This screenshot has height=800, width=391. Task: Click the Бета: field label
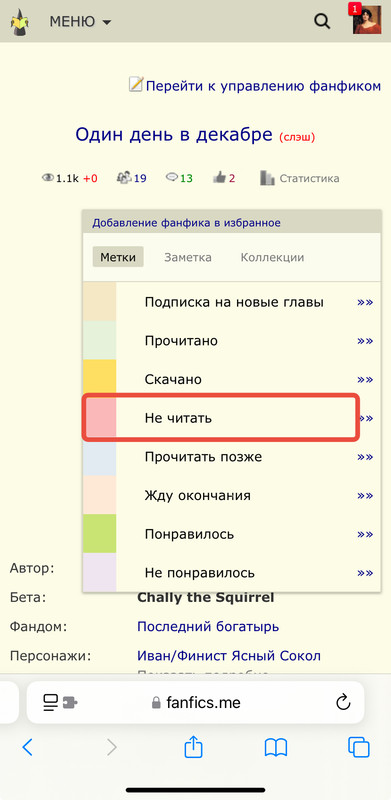tap(28, 597)
